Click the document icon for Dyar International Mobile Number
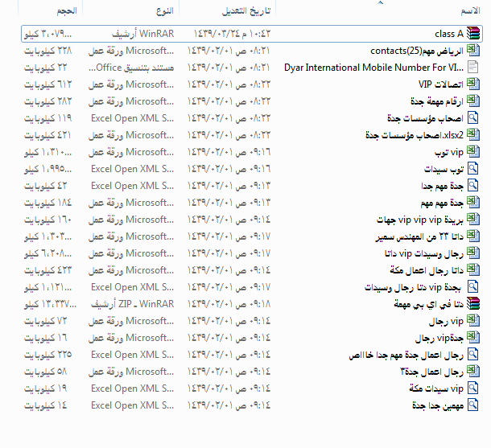Image resolution: width=491 pixels, height=448 pixels. click(x=474, y=68)
